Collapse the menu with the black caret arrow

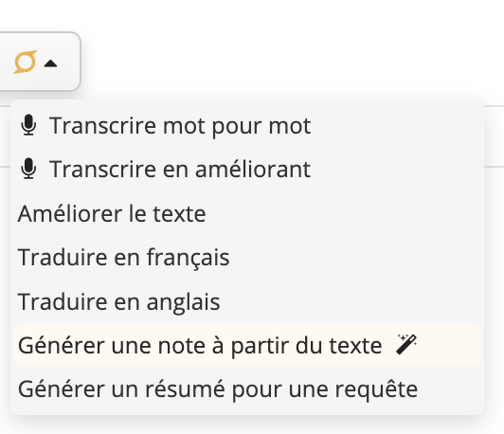[x=50, y=63]
